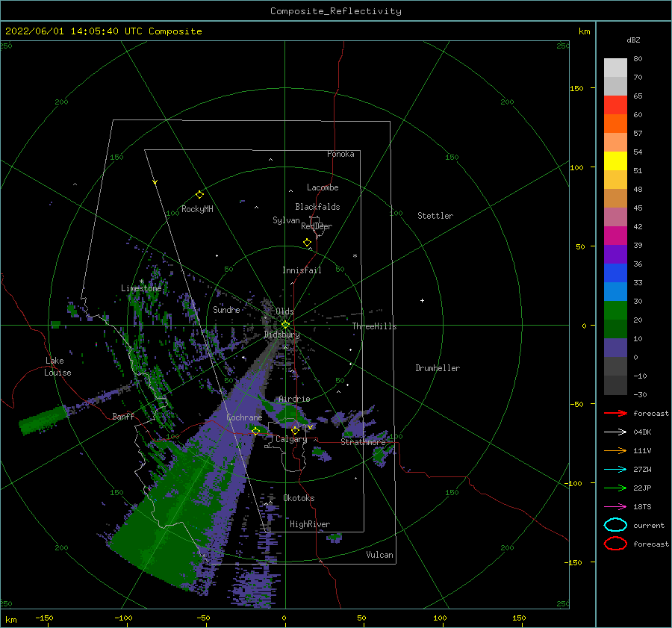Click the Lacombe label
The image size is (672, 628).
[323, 187]
